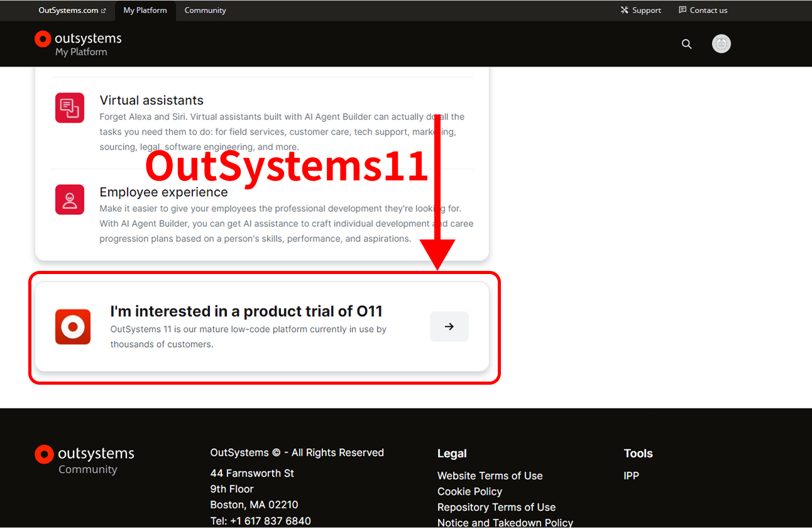Click the Virtual assistants red icon
The height and width of the screenshot is (528, 812).
(70, 107)
